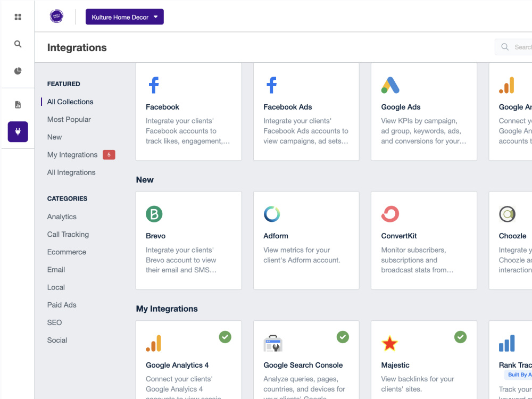Screen dimensions: 532x399
Task: Click the Choozle circular logo
Action: [x=507, y=214]
